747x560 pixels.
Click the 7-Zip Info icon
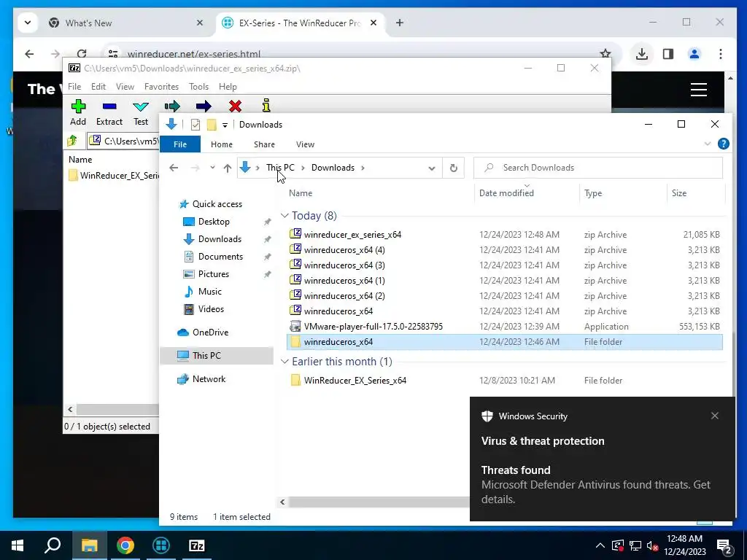pyautogui.click(x=266, y=106)
